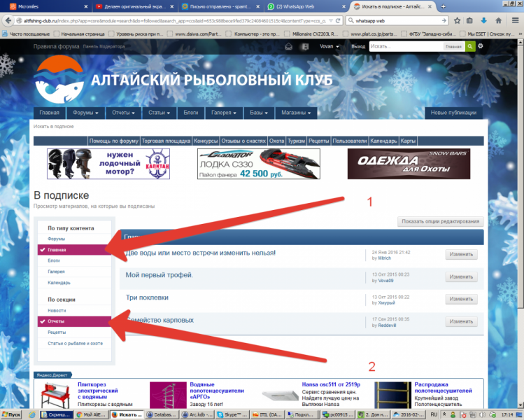Image resolution: width=524 pixels, height=420 pixels.
Task: Expand the Галерея navigation dropdown
Action: coord(224,113)
